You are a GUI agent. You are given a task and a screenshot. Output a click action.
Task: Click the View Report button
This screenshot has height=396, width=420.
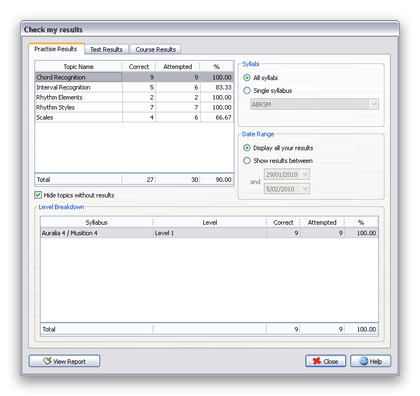click(x=64, y=361)
